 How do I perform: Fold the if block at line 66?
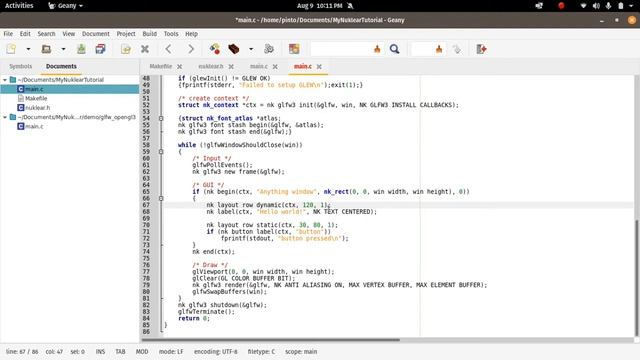[161, 198]
